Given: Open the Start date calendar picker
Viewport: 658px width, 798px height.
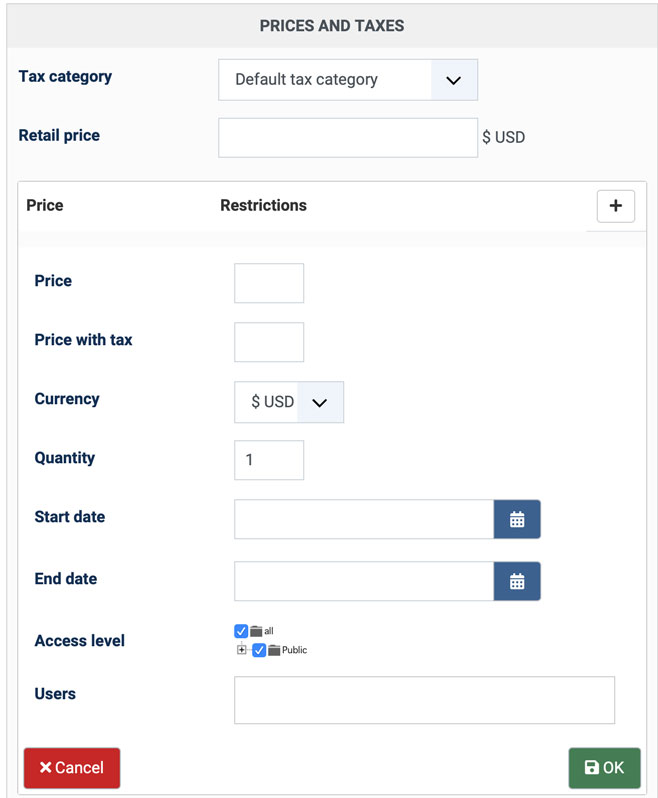Looking at the screenshot, I should (517, 520).
